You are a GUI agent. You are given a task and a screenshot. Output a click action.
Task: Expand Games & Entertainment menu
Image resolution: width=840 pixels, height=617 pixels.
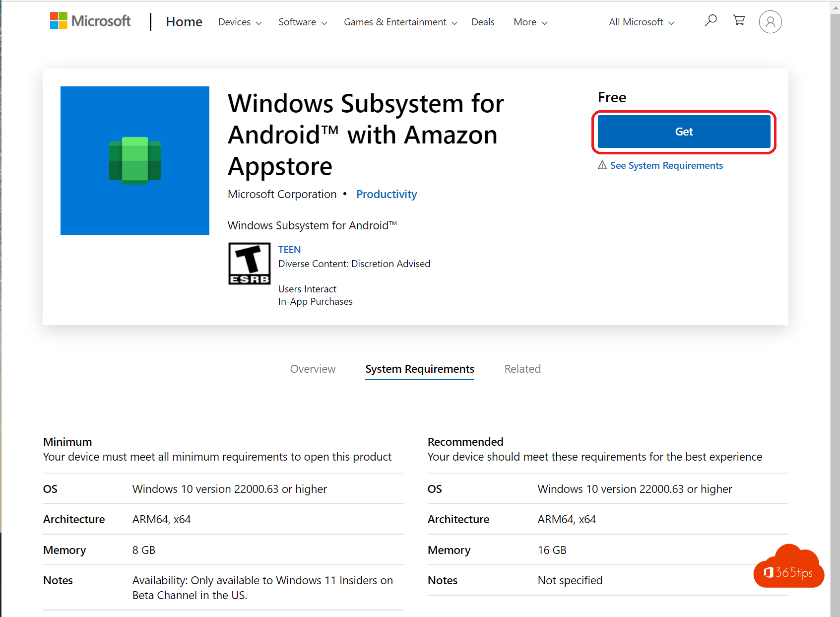click(x=401, y=22)
